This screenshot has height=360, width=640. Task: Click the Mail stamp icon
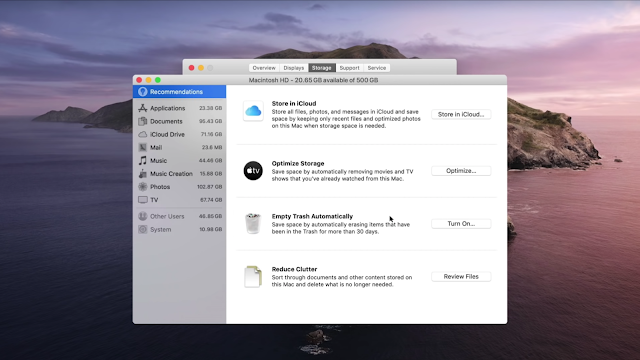[x=142, y=147]
